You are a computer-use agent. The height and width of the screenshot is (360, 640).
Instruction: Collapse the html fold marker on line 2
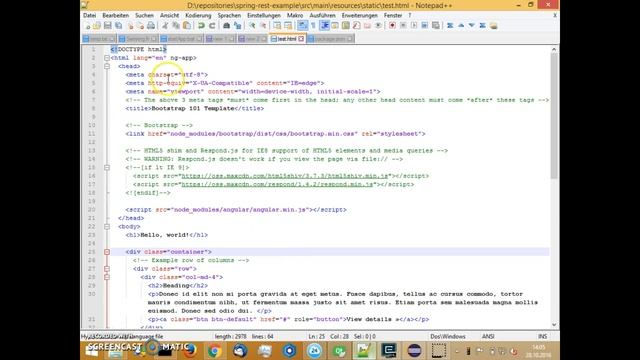(x=107, y=58)
